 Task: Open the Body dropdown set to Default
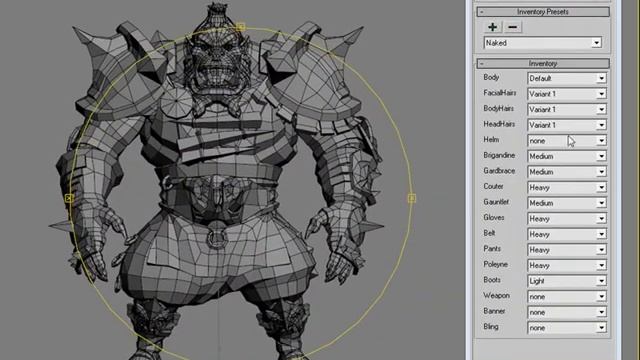coord(567,78)
